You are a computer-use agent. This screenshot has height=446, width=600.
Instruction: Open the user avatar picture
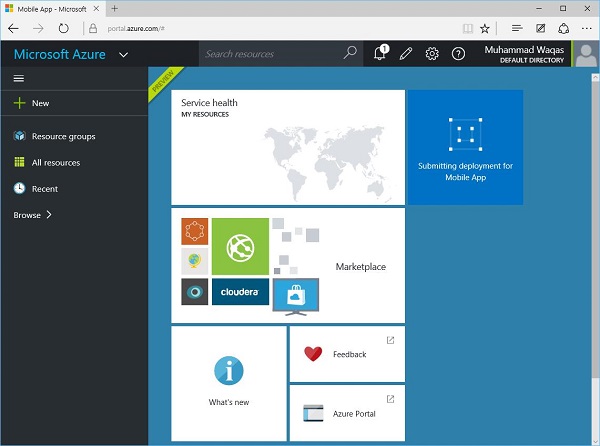pyautogui.click(x=586, y=54)
